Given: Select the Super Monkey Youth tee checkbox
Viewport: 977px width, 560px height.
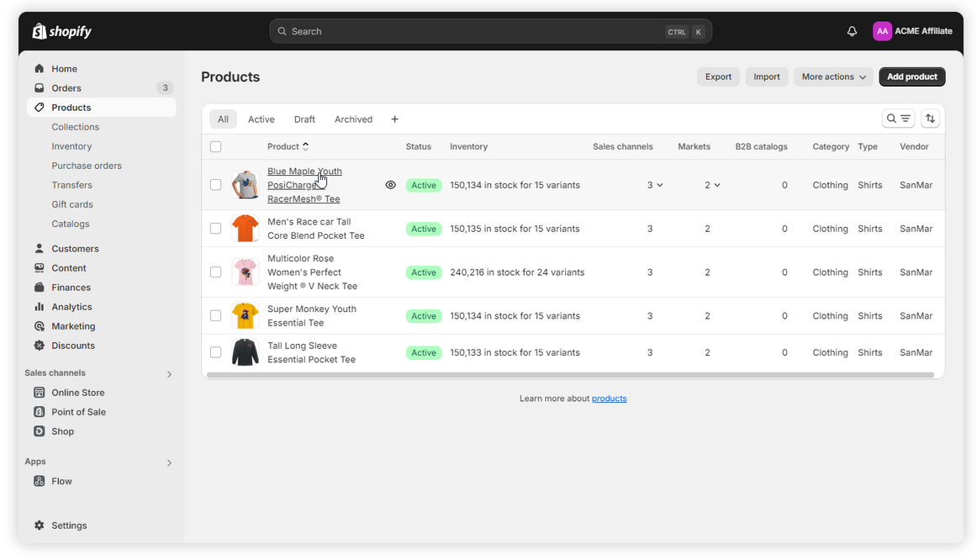Looking at the screenshot, I should tap(216, 316).
